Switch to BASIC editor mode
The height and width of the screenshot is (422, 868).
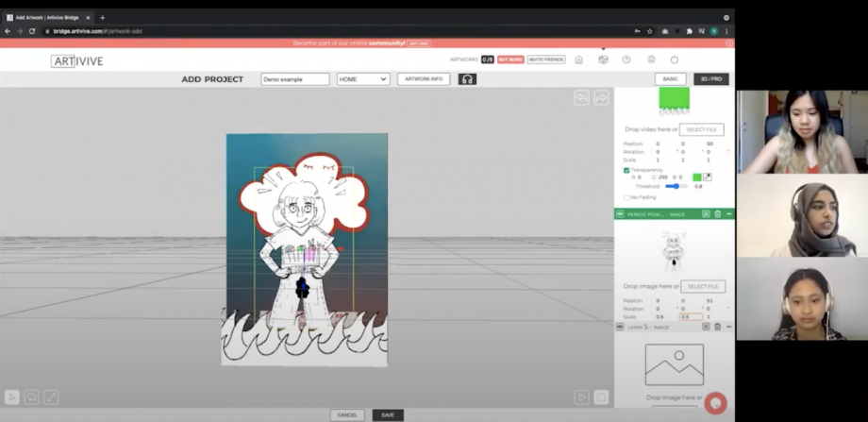pyautogui.click(x=670, y=79)
